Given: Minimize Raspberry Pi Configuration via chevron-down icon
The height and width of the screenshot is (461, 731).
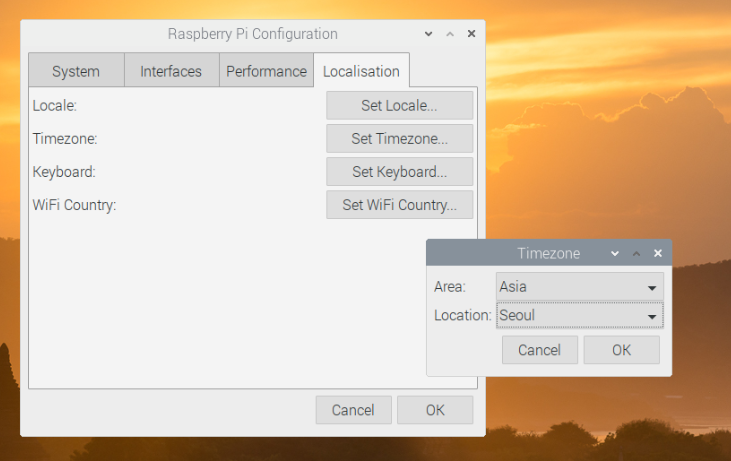Looking at the screenshot, I should click(x=428, y=34).
